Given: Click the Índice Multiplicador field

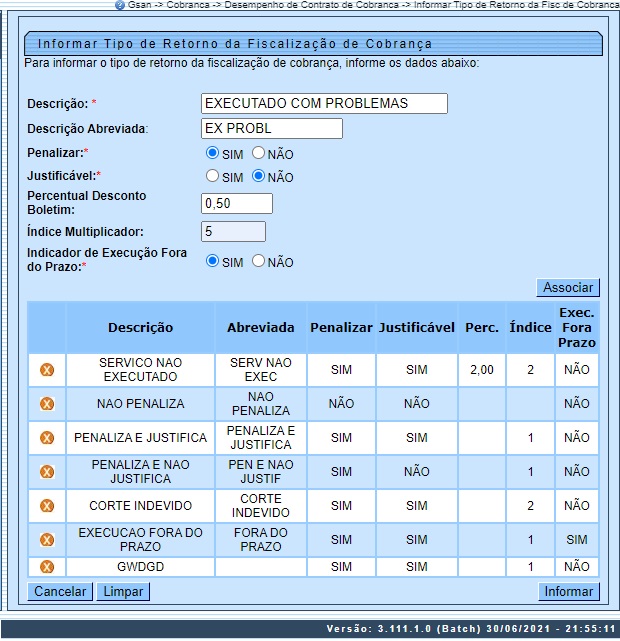Looking at the screenshot, I should [x=233, y=232].
